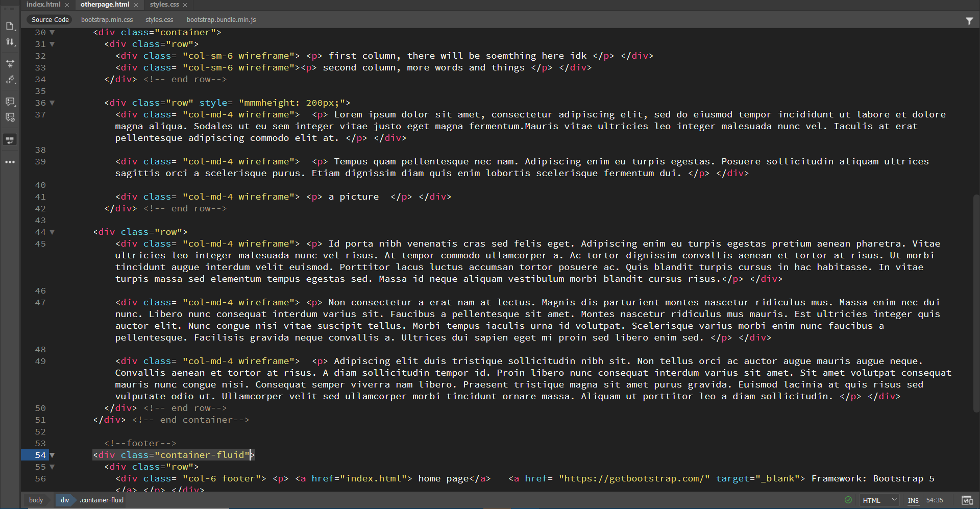This screenshot has width=980, height=509.
Task: Open the three-dots Customize Toolbar icon
Action: click(x=10, y=162)
